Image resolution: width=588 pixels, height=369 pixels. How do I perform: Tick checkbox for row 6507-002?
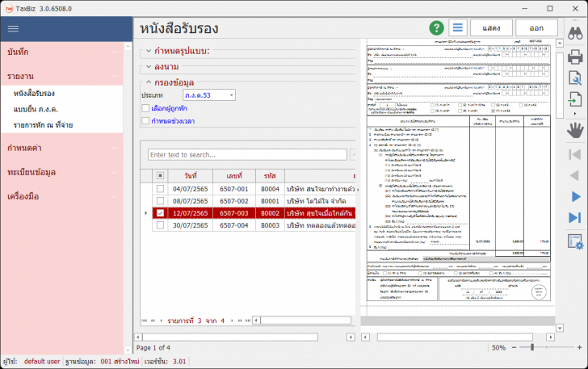[160, 200]
